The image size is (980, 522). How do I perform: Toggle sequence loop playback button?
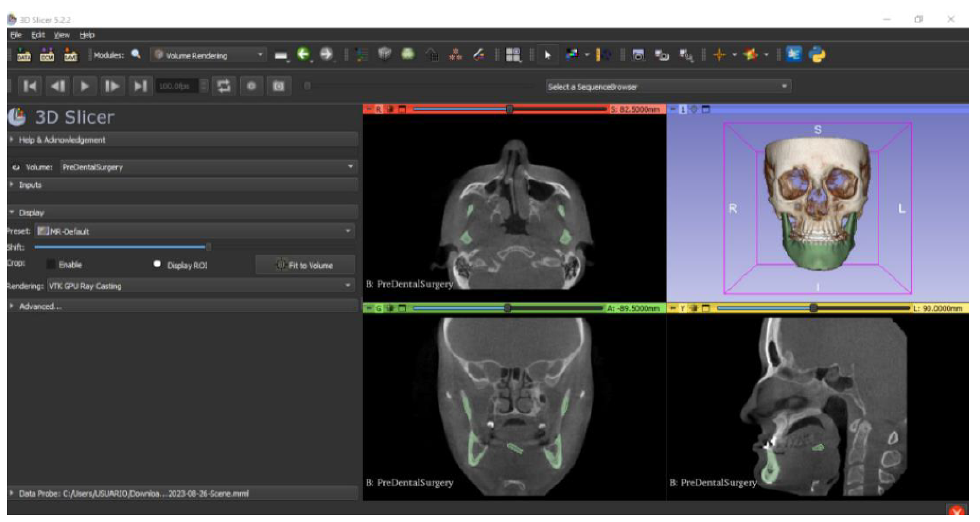pyautogui.click(x=224, y=86)
